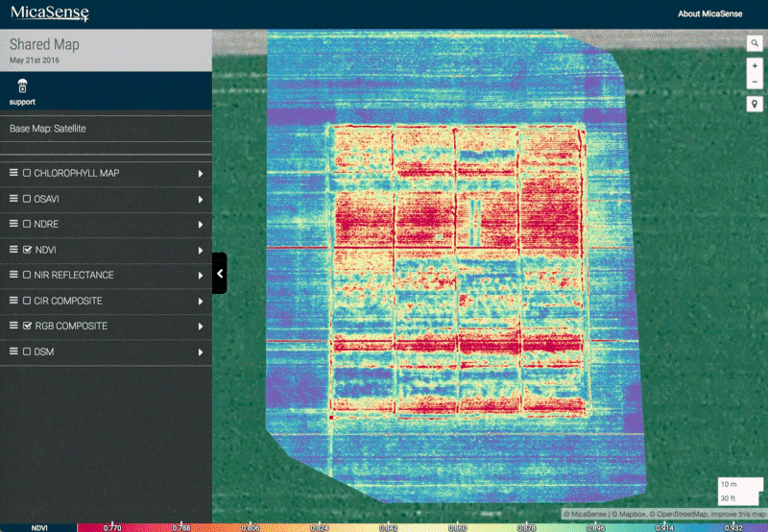Image resolution: width=768 pixels, height=532 pixels.
Task: Expand the RGB COMPOSITE options arrow
Action: point(201,326)
